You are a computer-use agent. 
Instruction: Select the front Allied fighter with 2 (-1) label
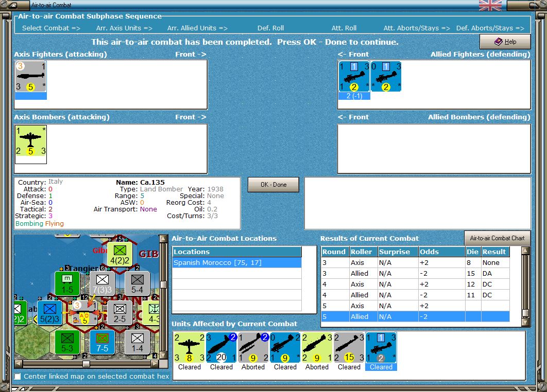pos(354,77)
